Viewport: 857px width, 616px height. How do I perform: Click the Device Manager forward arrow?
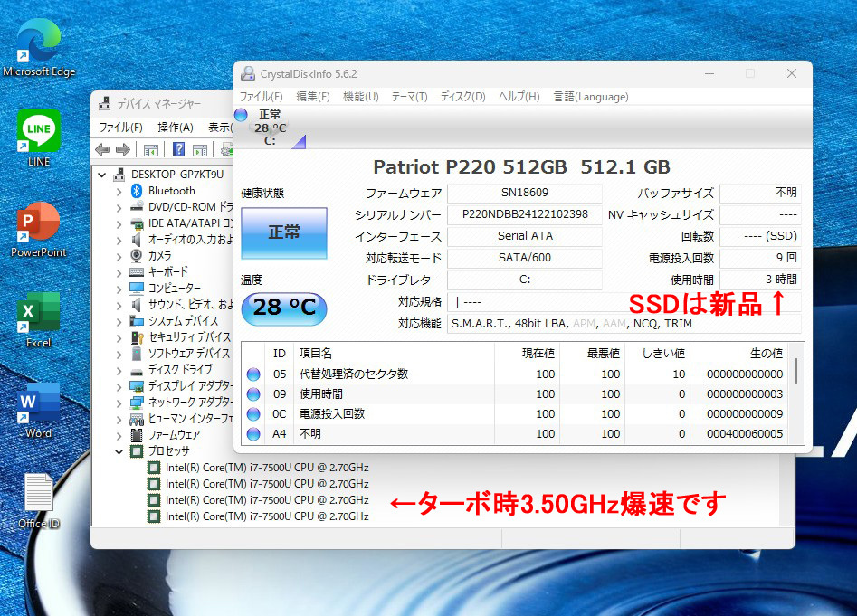click(x=123, y=149)
